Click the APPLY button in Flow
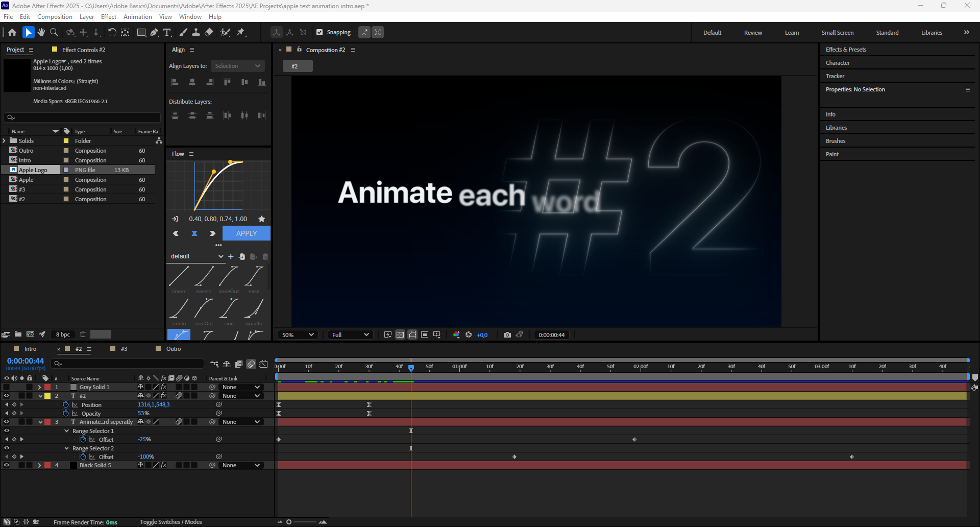 tap(247, 233)
